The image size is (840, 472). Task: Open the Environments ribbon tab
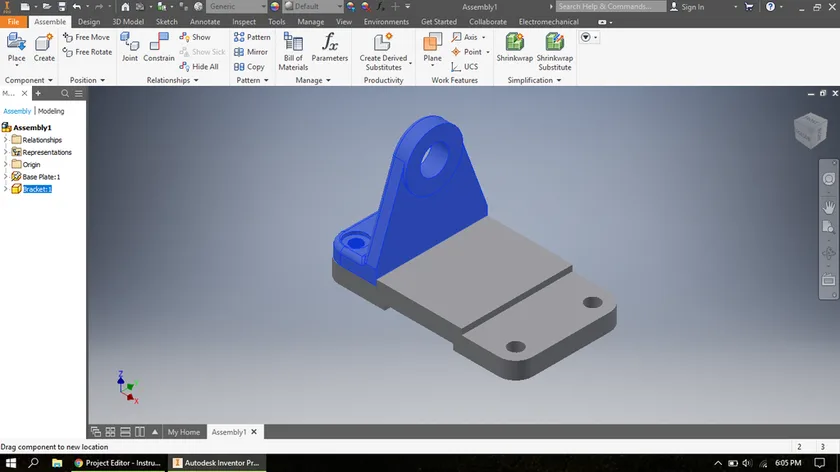[386, 21]
